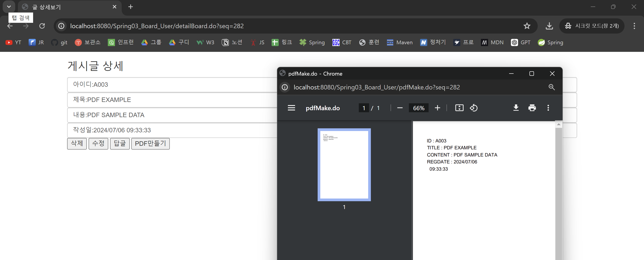The image size is (644, 260).
Task: Open the Maven bookmark
Action: (x=400, y=42)
